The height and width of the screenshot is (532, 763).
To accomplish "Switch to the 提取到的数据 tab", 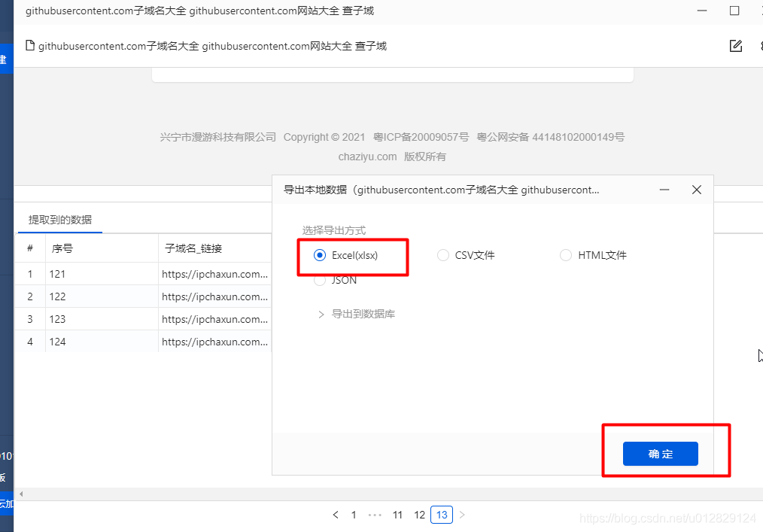I will tap(60, 220).
